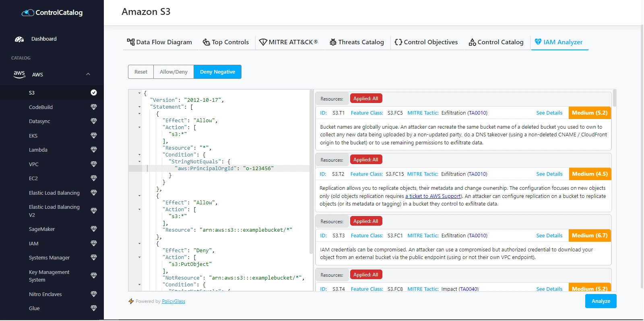Click the diamond icon beside SageMaker
644x321 pixels.
coord(94,229)
